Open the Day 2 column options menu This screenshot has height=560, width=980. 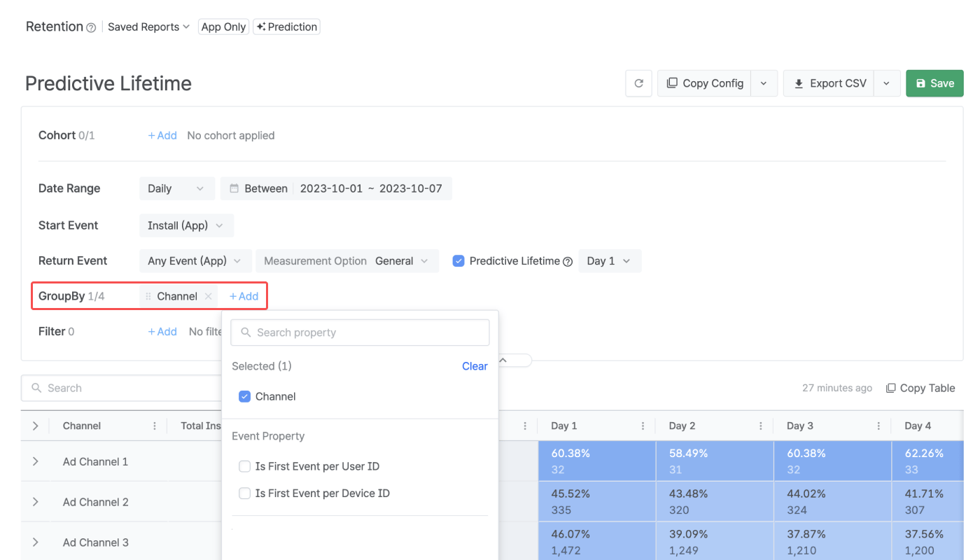click(x=761, y=426)
